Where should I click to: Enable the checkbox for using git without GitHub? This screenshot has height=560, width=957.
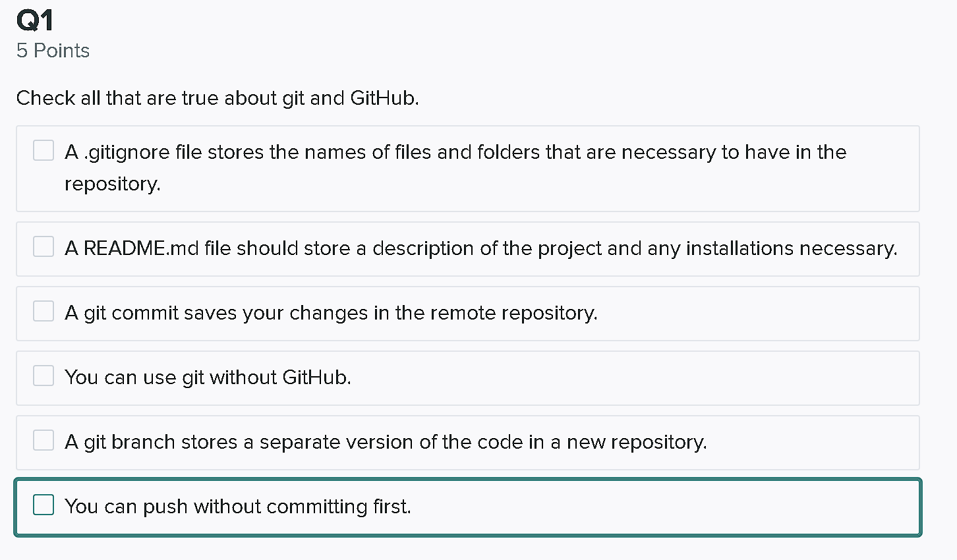click(43, 375)
